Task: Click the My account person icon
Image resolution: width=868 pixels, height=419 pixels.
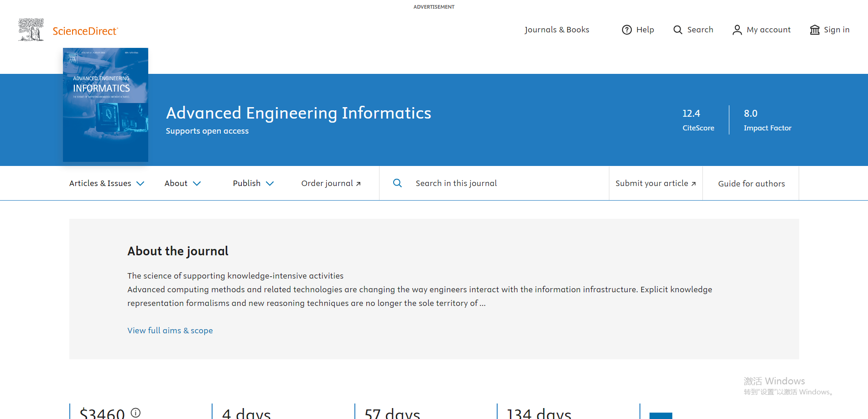Action: 737,30
